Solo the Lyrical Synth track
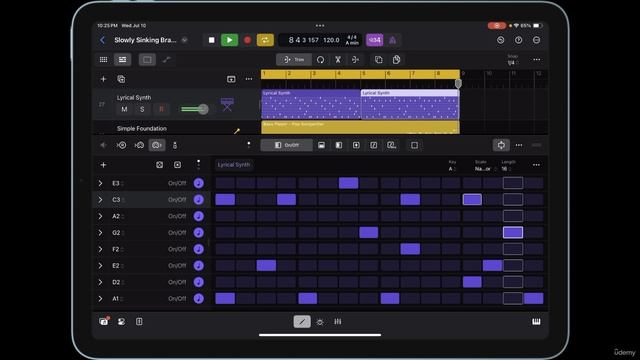The width and height of the screenshot is (640, 360). (x=142, y=109)
